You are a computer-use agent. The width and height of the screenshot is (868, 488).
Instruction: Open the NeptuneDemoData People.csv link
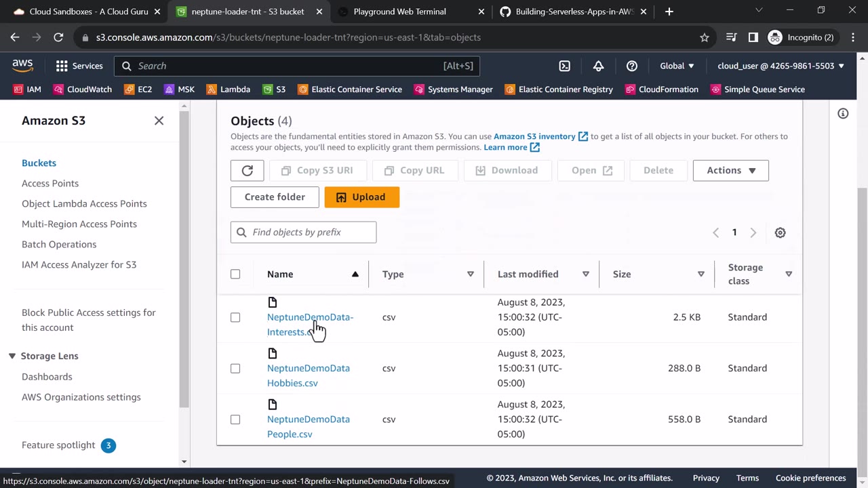coord(308,426)
